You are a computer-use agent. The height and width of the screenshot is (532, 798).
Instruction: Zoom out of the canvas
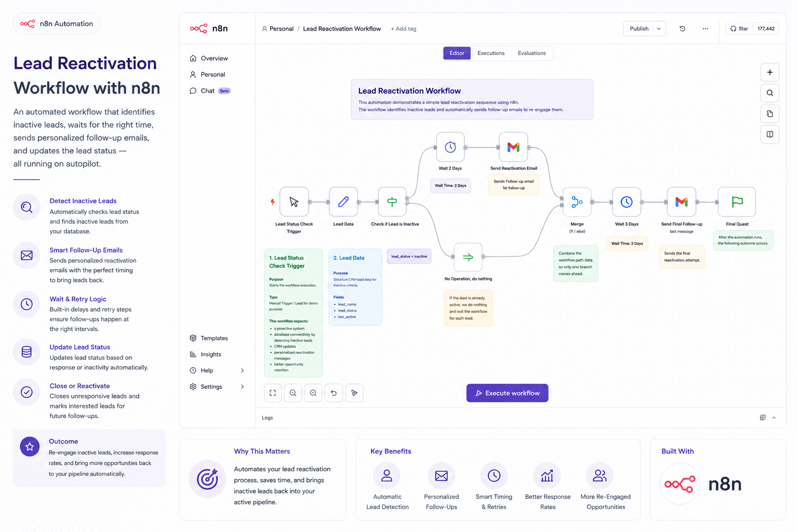coord(313,393)
